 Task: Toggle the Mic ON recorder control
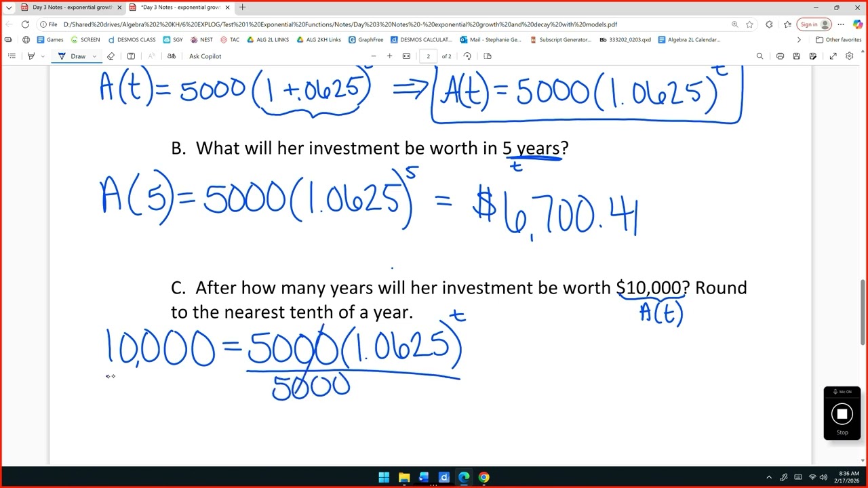(842, 392)
